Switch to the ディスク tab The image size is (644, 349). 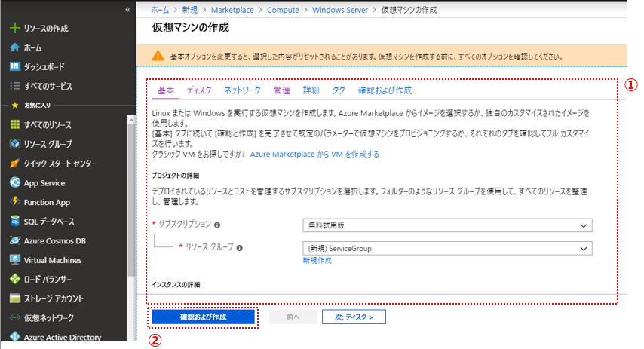199,90
